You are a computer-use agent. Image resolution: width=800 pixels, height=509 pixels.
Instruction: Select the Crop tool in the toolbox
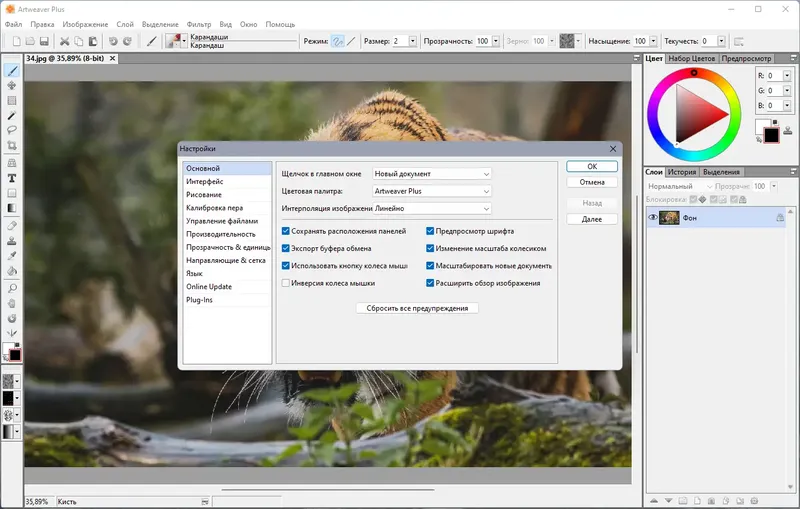pos(12,146)
